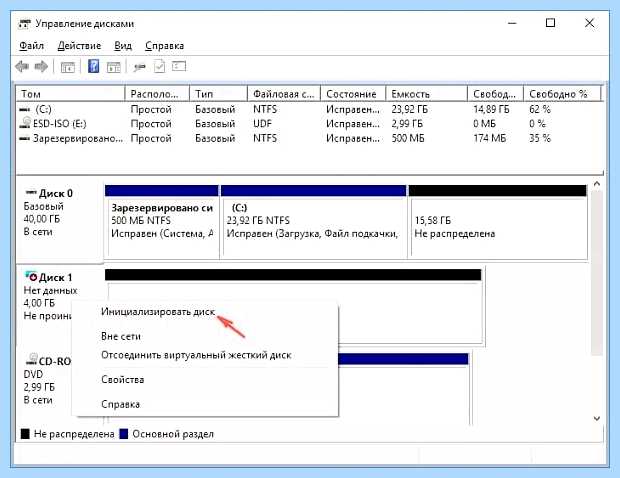Click the black Не распределена legend swatch
Screen dimensions: 620x478
click(25, 434)
